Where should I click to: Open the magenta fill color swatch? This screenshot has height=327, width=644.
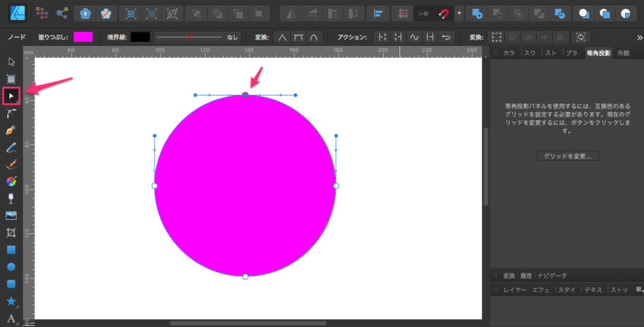83,37
